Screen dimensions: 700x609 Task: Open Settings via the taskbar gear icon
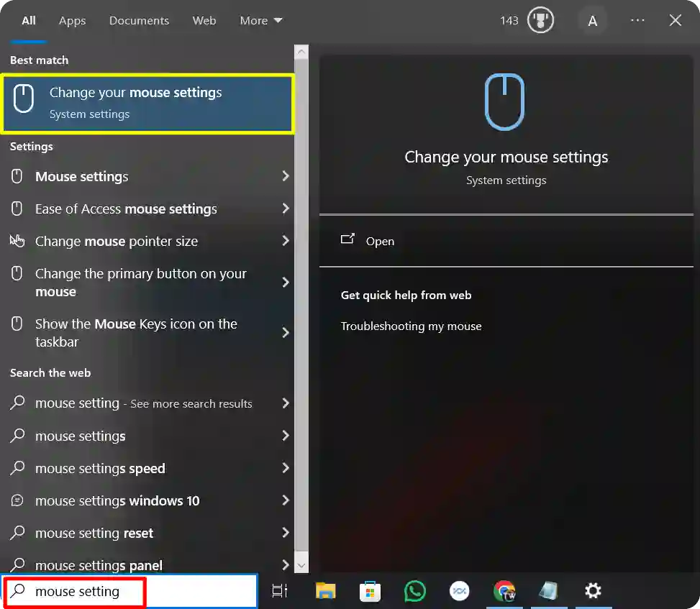click(593, 591)
